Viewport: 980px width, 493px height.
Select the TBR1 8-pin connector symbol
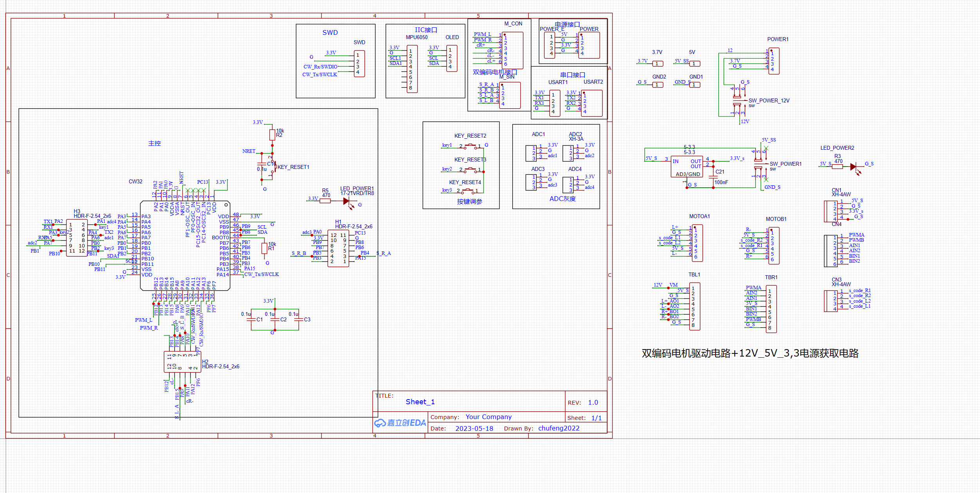pos(771,309)
